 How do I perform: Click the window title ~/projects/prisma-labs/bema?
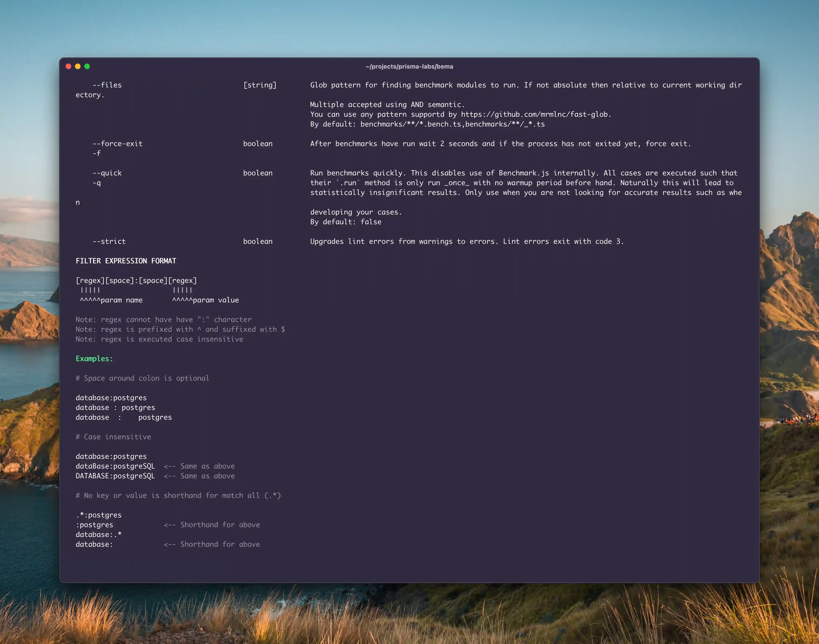409,66
